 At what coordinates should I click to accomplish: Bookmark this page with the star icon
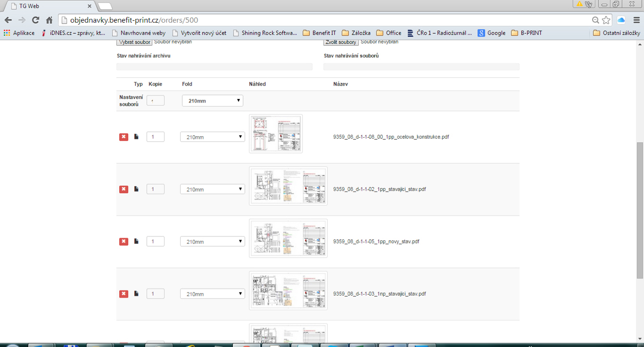coord(606,20)
